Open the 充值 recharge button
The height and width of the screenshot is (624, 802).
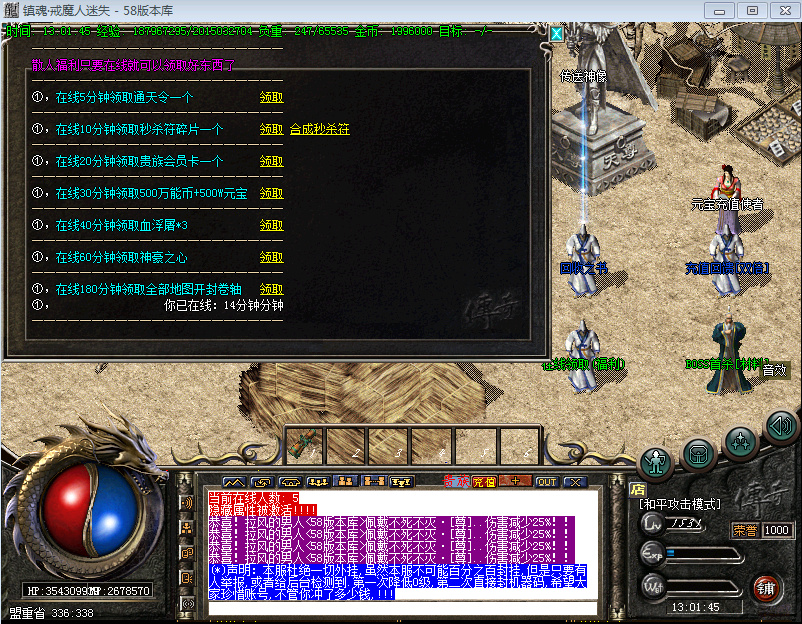(x=484, y=481)
